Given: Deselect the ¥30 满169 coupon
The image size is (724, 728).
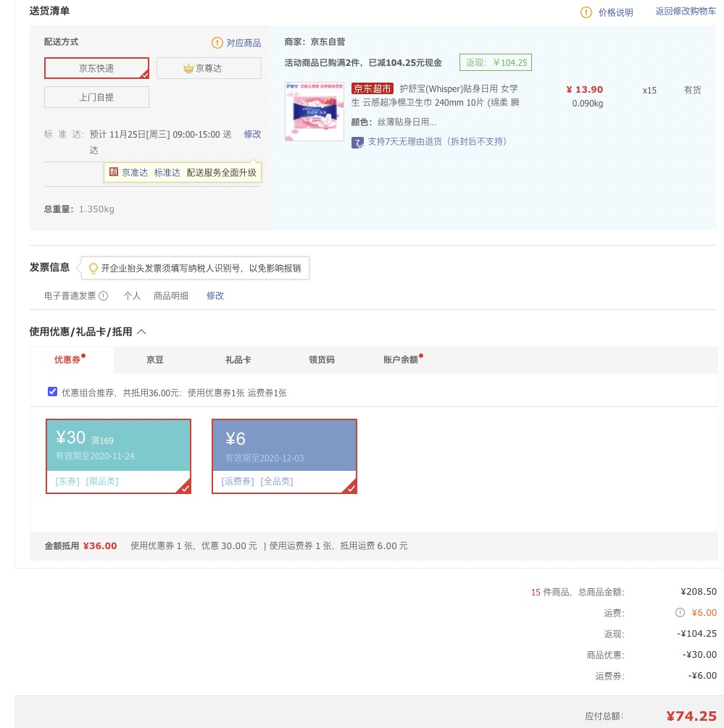Looking at the screenshot, I should pyautogui.click(x=118, y=456).
